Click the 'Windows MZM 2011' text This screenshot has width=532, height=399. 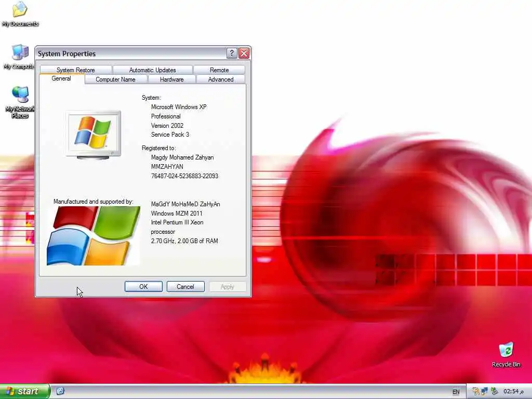click(177, 214)
